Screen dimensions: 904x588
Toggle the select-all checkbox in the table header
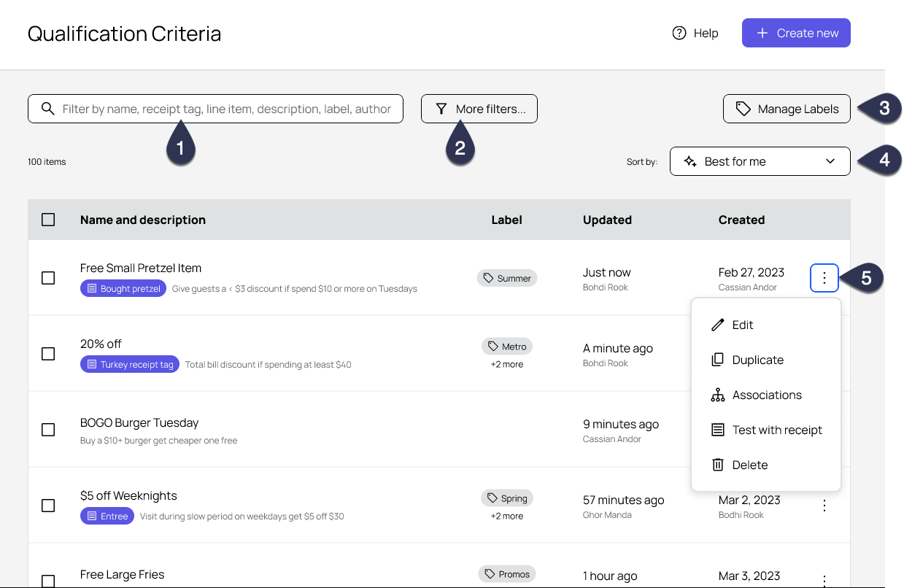tap(48, 220)
